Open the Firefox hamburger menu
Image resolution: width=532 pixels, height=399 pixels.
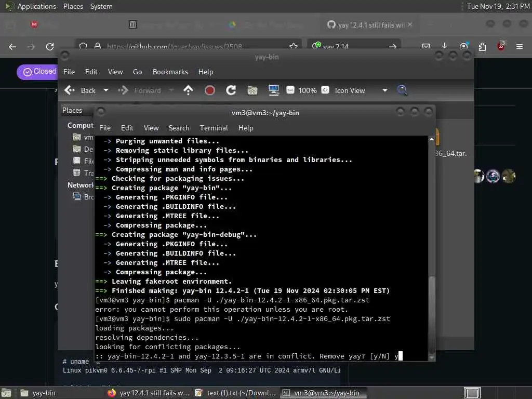pyautogui.click(x=520, y=46)
